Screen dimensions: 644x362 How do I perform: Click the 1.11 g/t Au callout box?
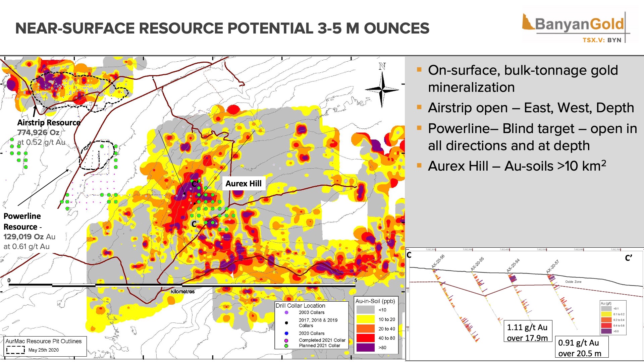point(527,332)
